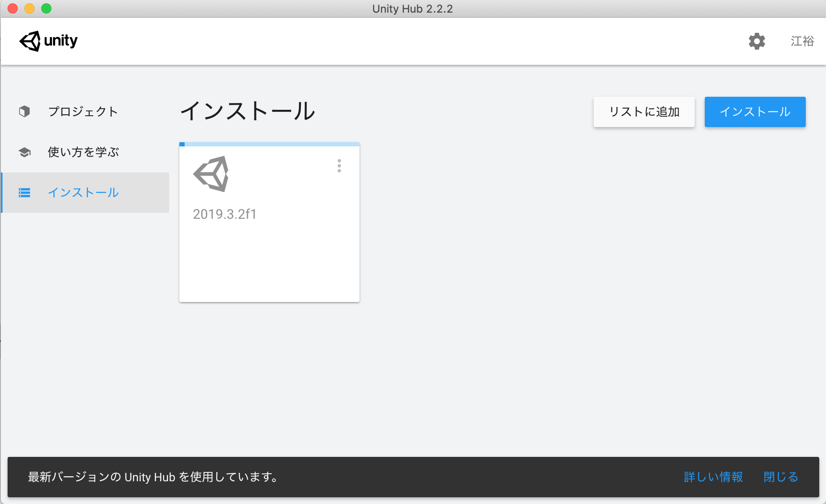Open the 江裕 account menu
This screenshot has width=826, height=504.
point(802,41)
